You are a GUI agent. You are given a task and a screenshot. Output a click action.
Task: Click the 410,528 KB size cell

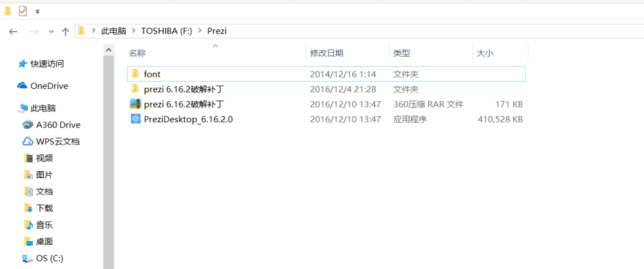click(500, 120)
